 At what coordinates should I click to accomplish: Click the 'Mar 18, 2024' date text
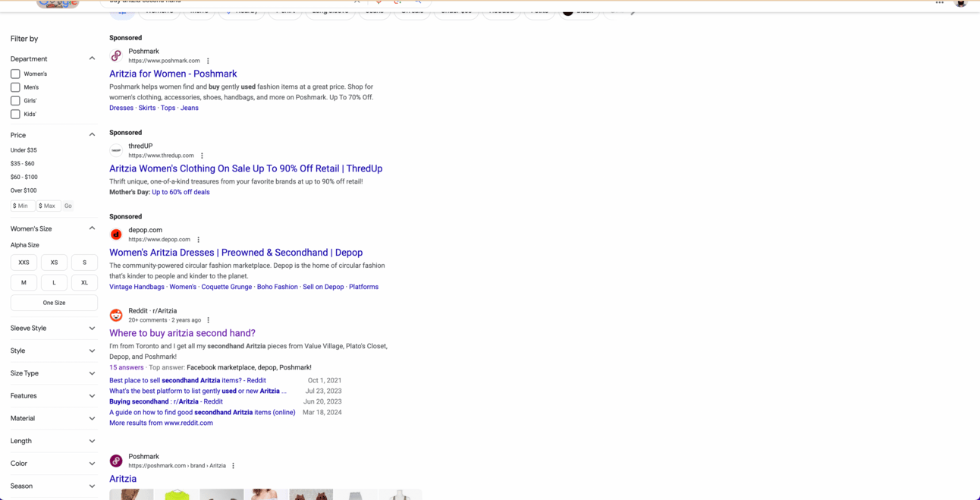coord(322,413)
